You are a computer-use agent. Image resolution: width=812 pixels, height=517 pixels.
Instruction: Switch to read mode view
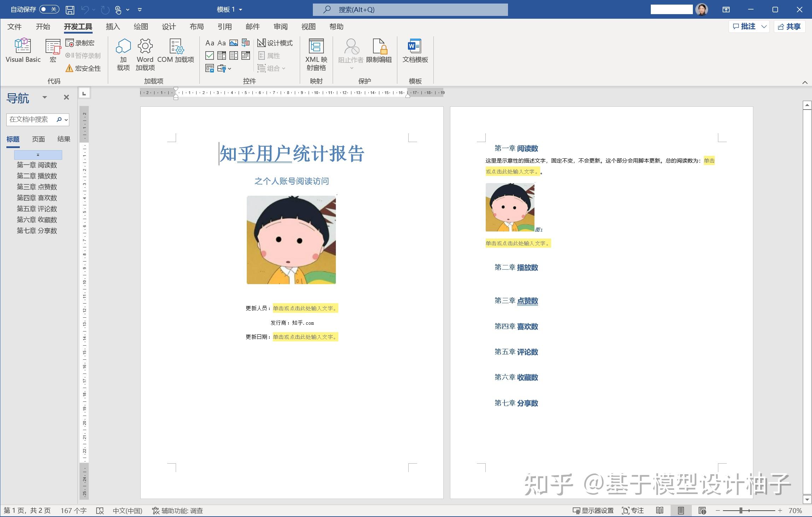click(x=660, y=511)
